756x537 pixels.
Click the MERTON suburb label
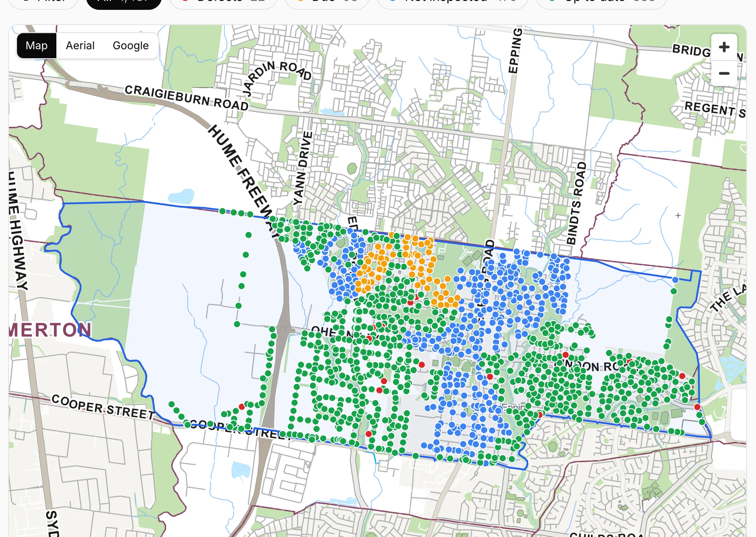coord(50,330)
